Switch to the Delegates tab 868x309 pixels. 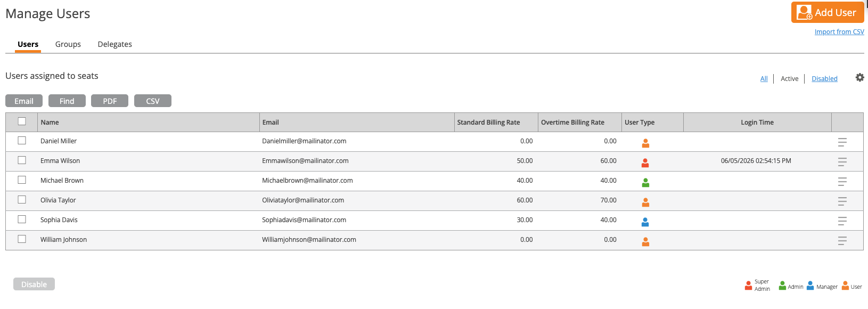[115, 44]
